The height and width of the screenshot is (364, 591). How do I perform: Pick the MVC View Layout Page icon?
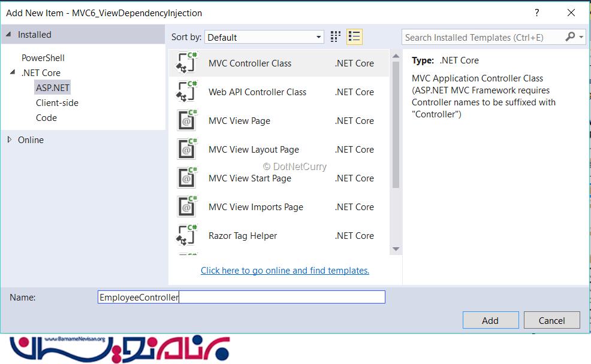pyautogui.click(x=186, y=149)
